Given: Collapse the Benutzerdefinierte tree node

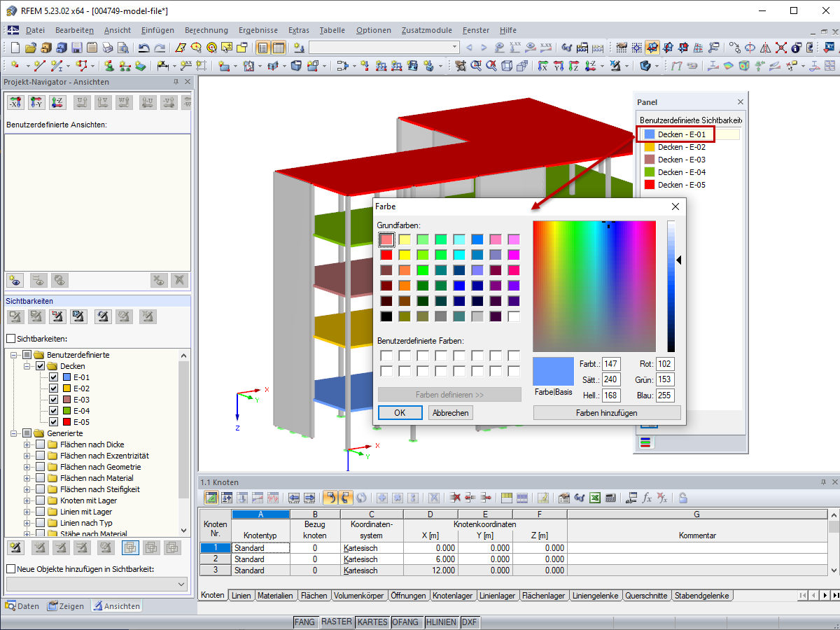Looking at the screenshot, I should click(x=15, y=355).
